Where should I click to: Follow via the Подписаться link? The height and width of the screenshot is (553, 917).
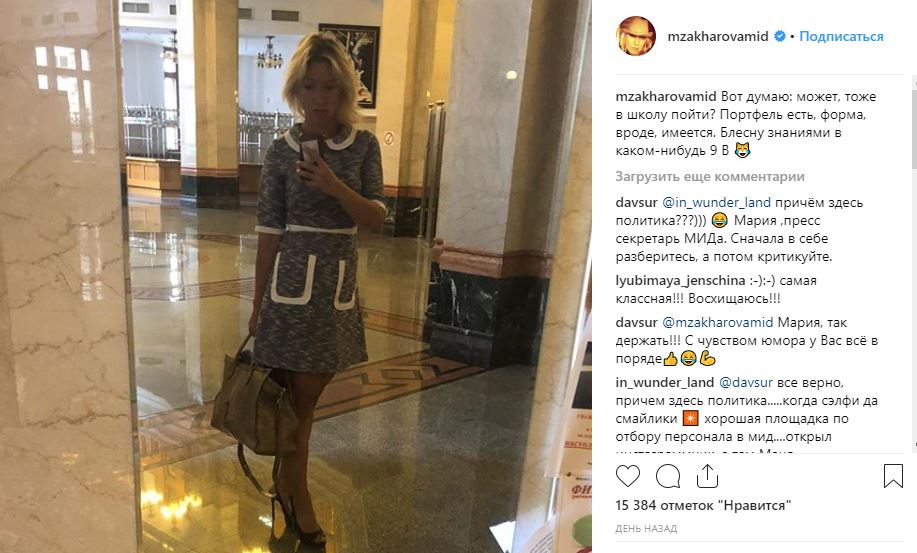point(841,36)
